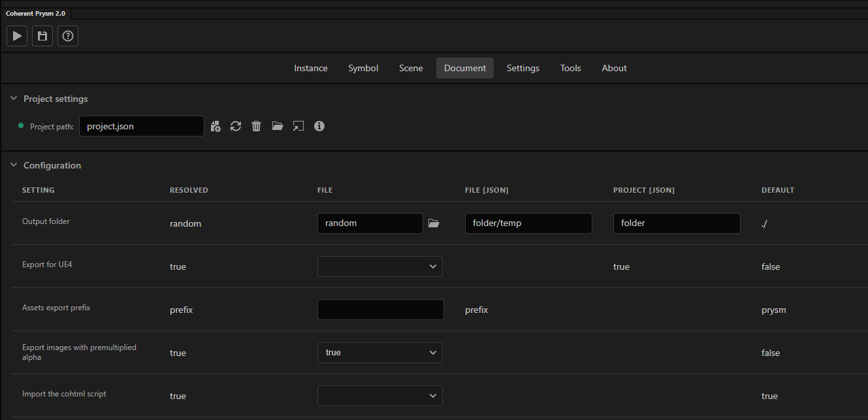Click Export images with premultiplied alpha label

[x=79, y=352]
